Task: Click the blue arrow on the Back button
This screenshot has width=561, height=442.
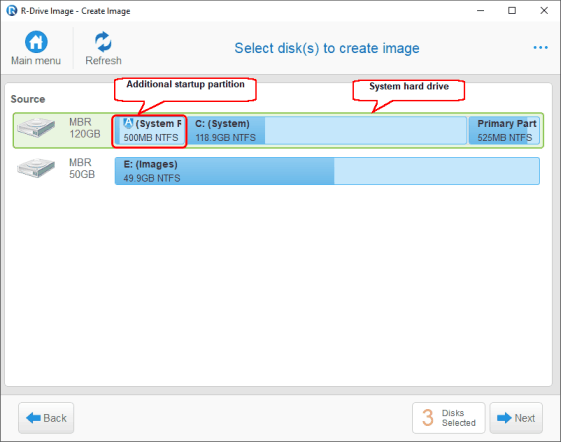Action: 33,418
